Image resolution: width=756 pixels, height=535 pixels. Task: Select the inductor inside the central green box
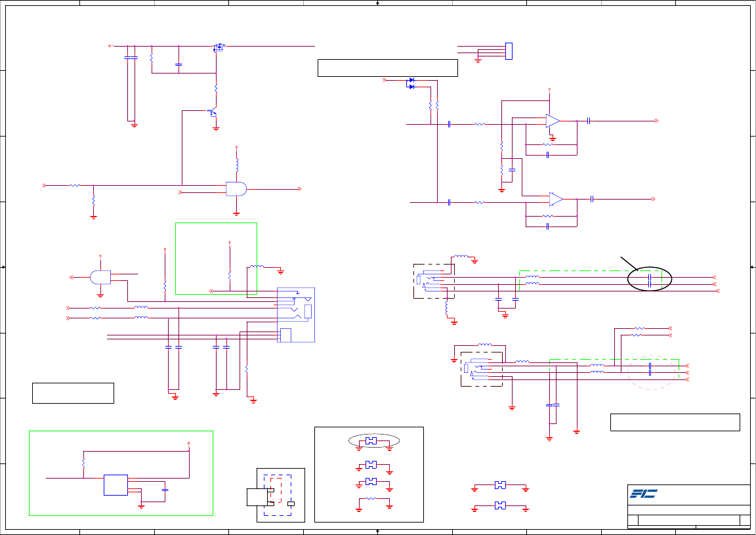pos(257,267)
